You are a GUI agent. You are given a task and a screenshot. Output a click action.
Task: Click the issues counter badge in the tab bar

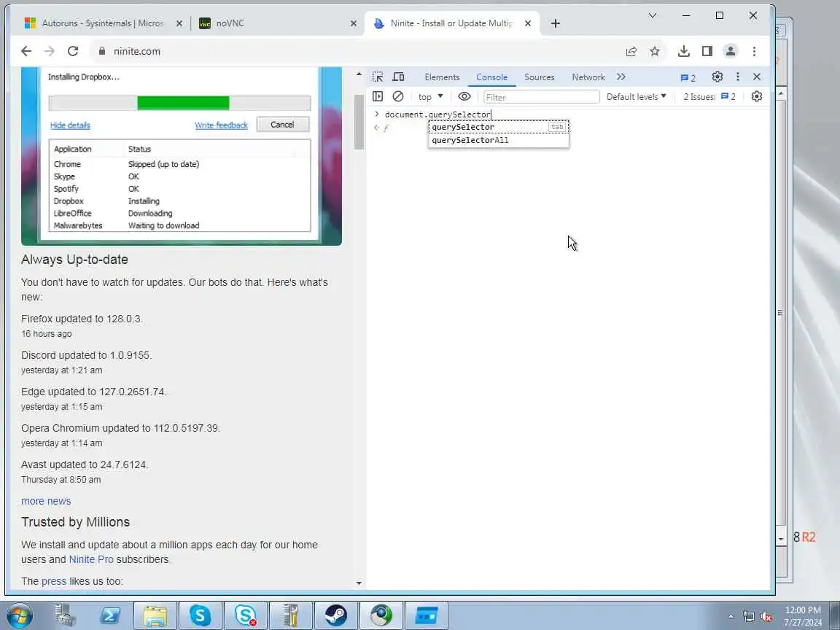click(x=688, y=78)
